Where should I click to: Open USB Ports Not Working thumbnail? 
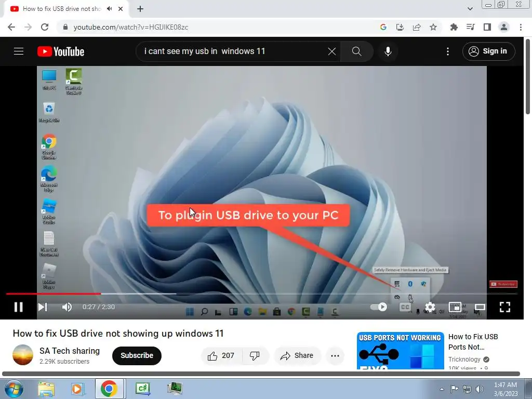point(401,351)
